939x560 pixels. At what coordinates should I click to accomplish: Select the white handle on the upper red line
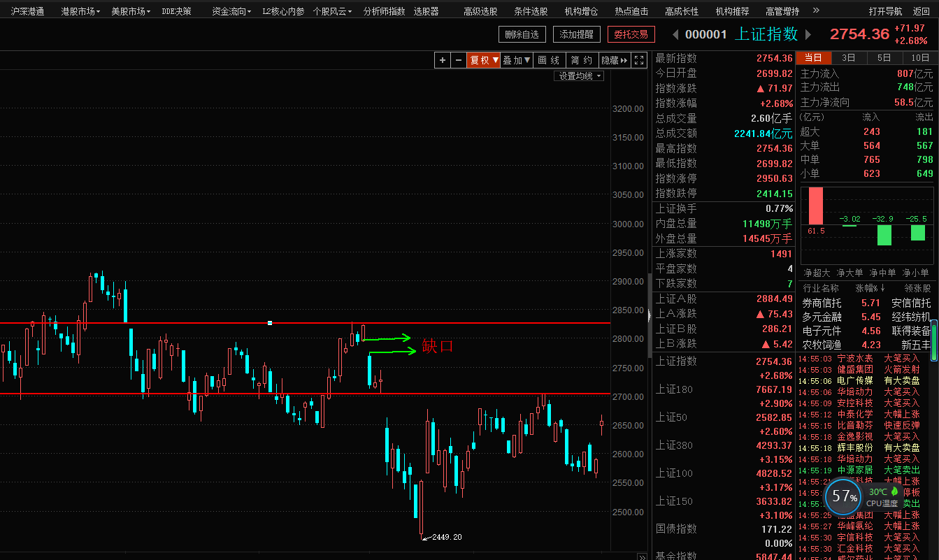point(270,323)
